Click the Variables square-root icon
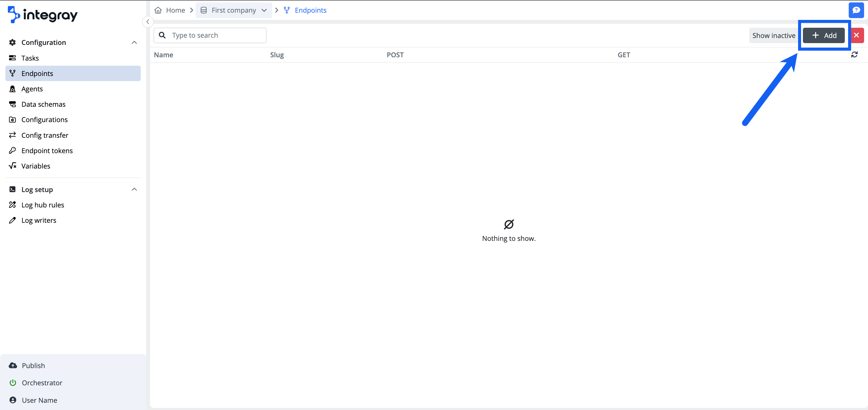This screenshot has width=868, height=410. (12, 166)
